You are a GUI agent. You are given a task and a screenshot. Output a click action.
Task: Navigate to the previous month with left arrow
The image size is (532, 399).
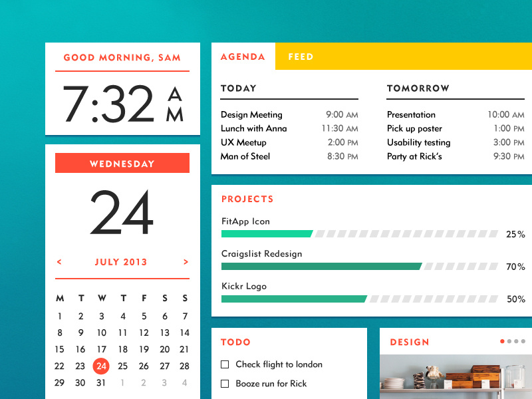click(60, 262)
